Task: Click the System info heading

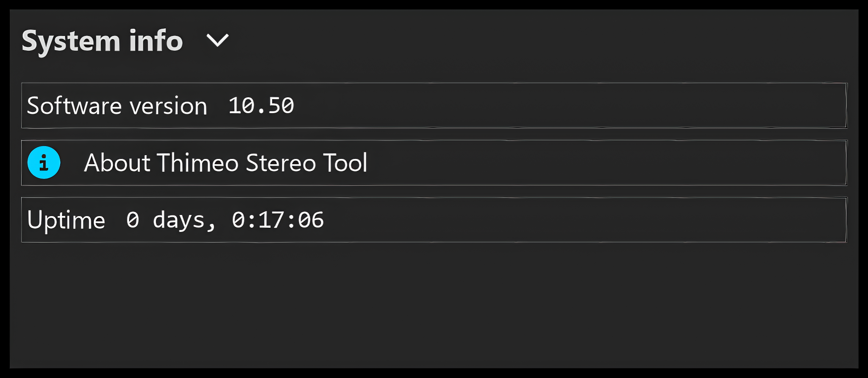Action: pyautogui.click(x=102, y=41)
